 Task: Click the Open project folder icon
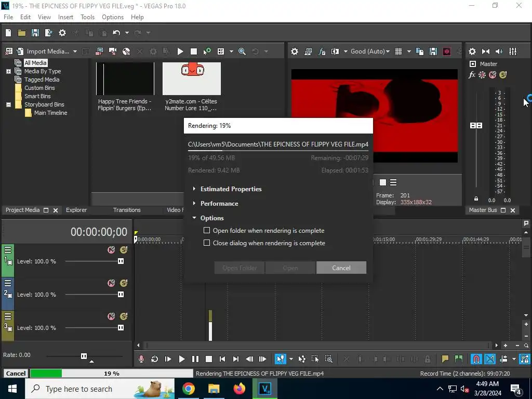[22, 33]
